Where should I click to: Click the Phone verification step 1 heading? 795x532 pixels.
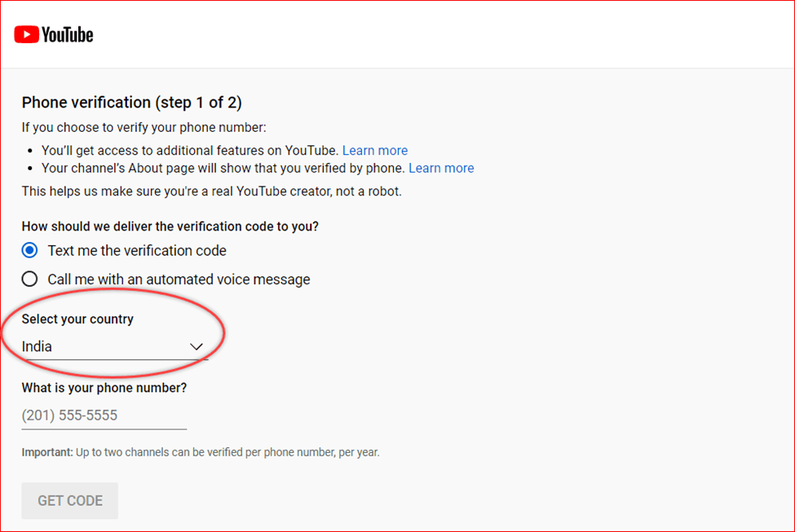coord(132,103)
